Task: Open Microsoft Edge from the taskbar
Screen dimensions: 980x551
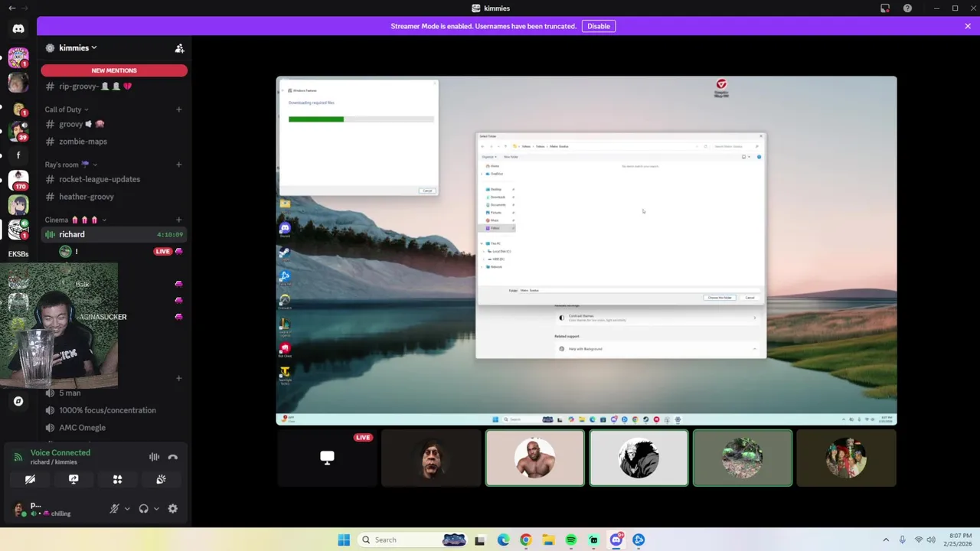Action: [x=503, y=540]
